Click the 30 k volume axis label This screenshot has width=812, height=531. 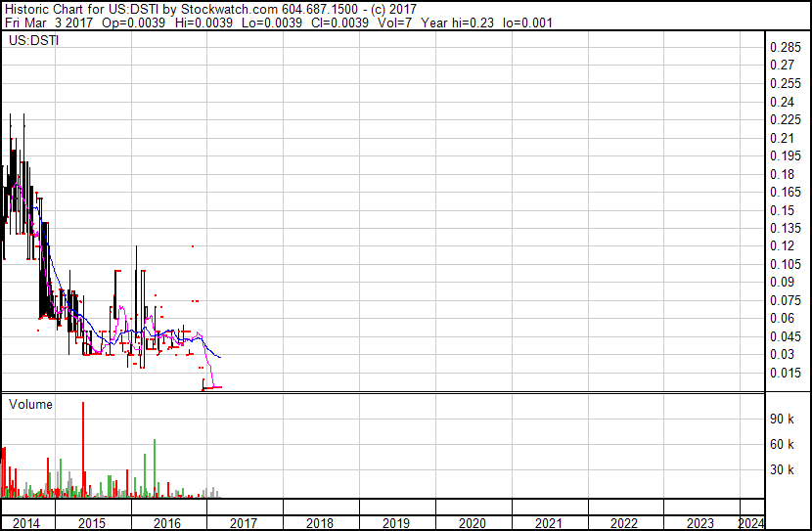pos(782,470)
